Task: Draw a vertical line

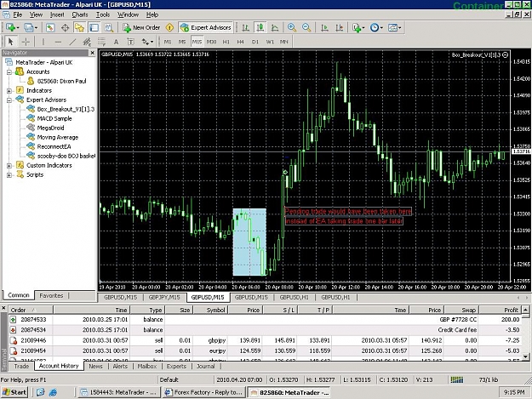Action: click(43, 42)
